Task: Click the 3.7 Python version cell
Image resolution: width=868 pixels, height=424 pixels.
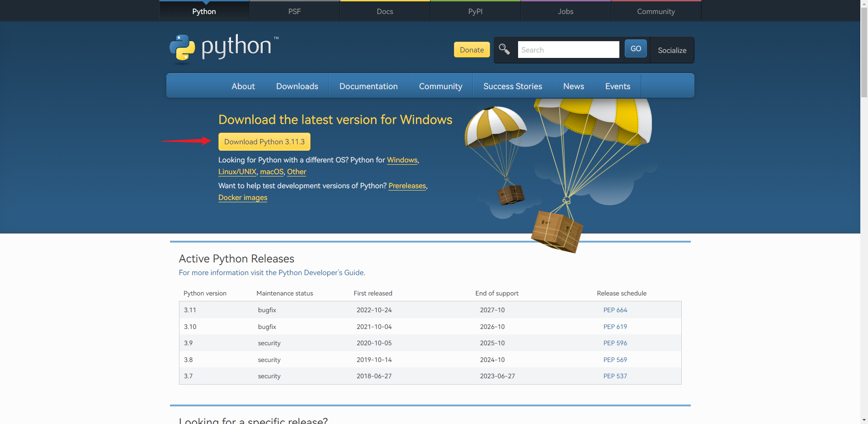Action: 188,376
